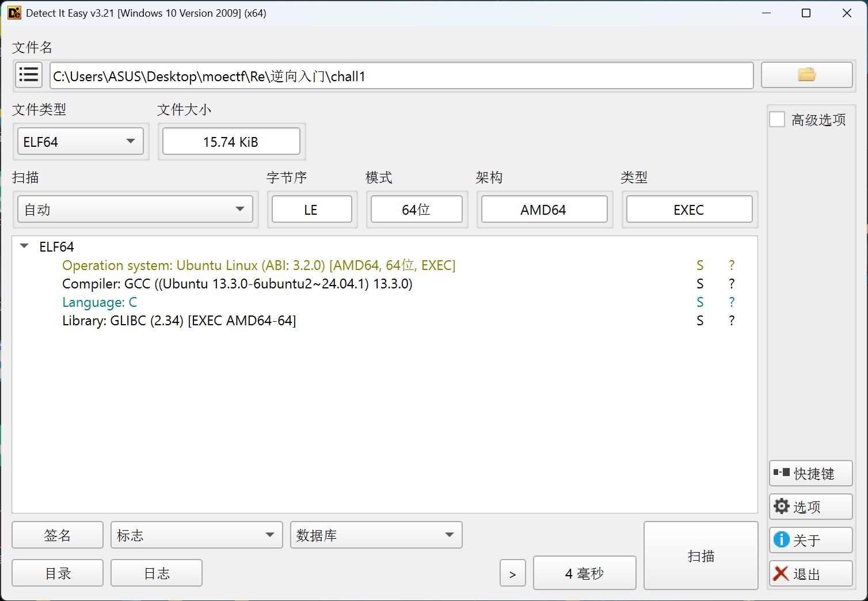Select the Compiler: GCC row

[x=384, y=284]
